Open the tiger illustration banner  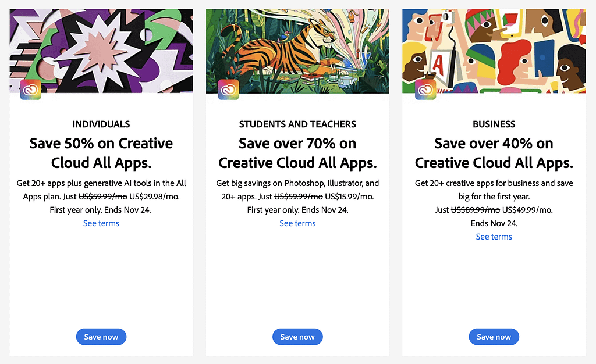[297, 47]
